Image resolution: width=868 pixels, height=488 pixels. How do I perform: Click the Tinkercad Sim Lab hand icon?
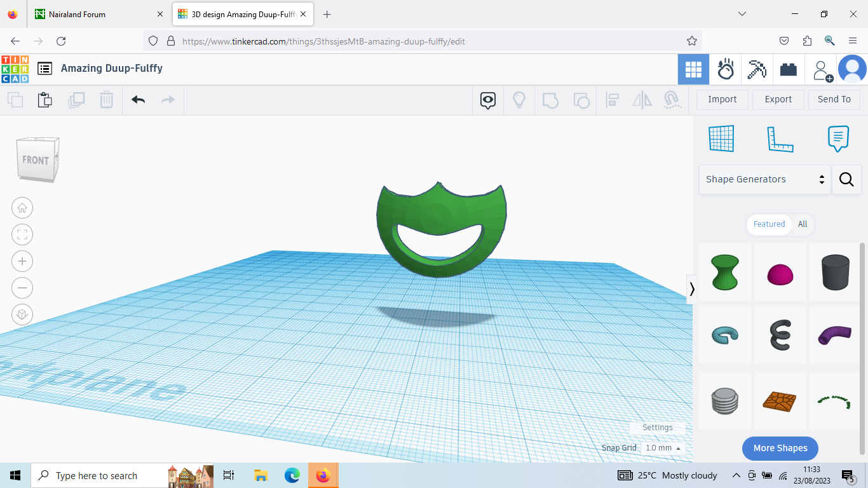pyautogui.click(x=725, y=69)
